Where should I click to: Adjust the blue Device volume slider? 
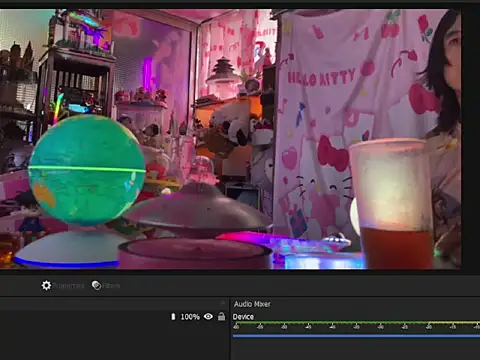(356, 336)
